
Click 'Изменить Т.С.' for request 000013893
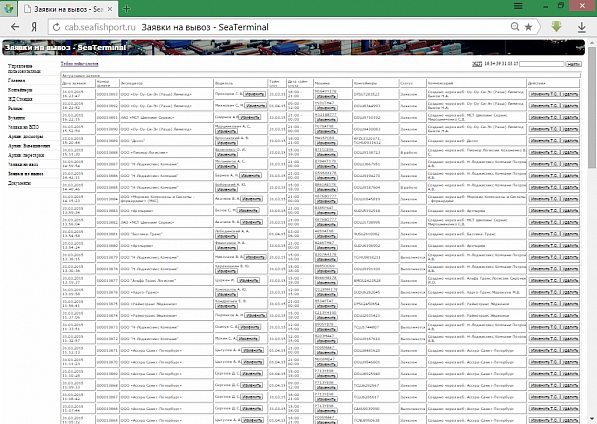544,94
